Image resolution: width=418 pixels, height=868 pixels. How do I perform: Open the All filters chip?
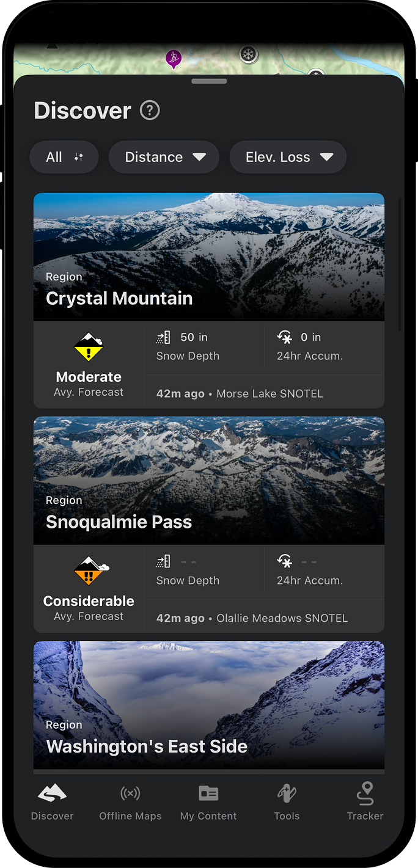coord(64,157)
